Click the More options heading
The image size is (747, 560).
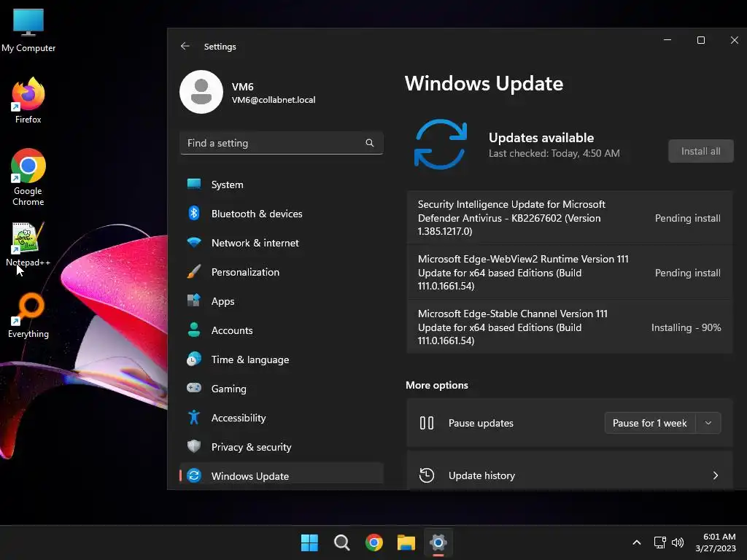coord(437,385)
